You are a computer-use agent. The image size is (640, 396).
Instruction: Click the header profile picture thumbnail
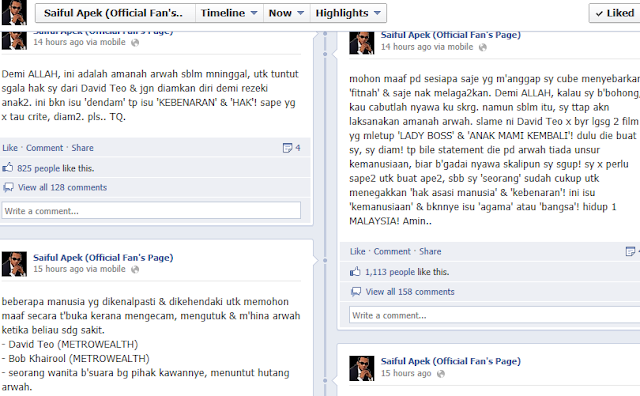point(14,12)
